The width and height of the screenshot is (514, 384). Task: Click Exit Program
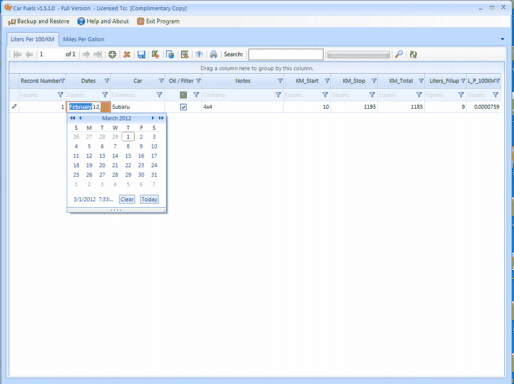pyautogui.click(x=158, y=21)
